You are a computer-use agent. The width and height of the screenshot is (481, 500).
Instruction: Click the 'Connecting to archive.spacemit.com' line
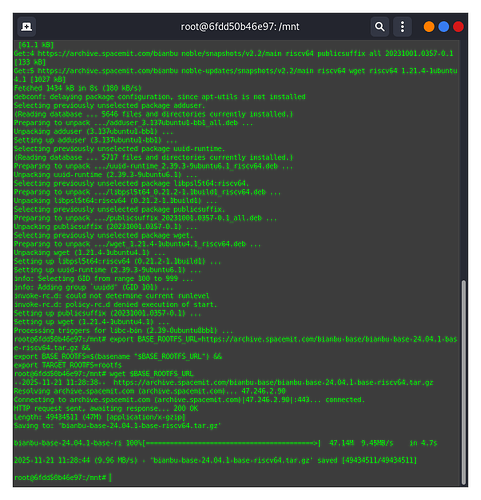click(189, 400)
